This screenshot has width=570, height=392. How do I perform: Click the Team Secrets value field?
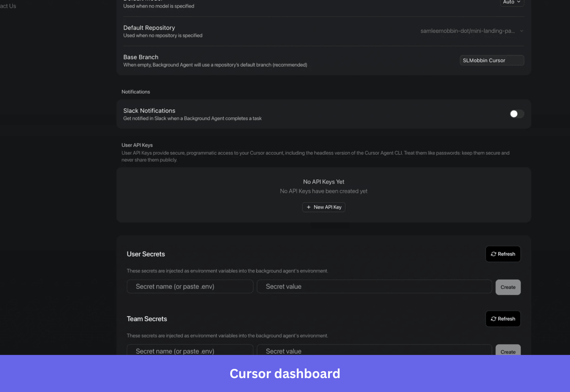click(374, 350)
